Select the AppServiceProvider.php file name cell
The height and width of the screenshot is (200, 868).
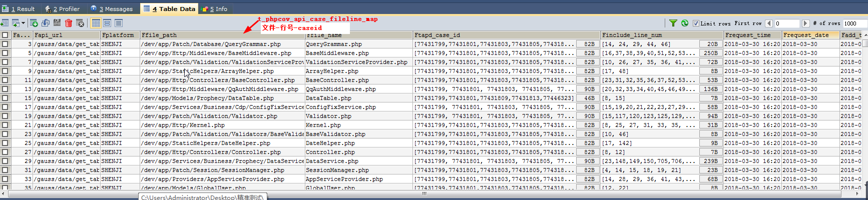pyautogui.click(x=359, y=179)
